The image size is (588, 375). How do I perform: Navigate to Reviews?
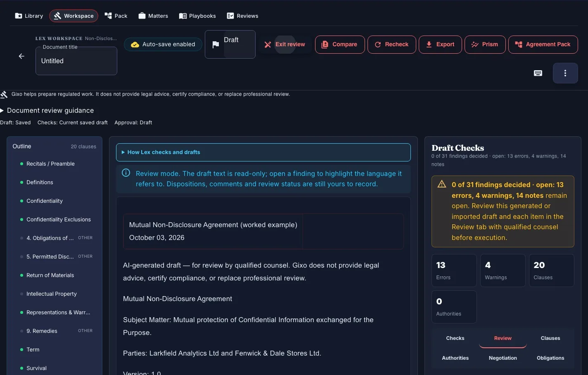(242, 16)
